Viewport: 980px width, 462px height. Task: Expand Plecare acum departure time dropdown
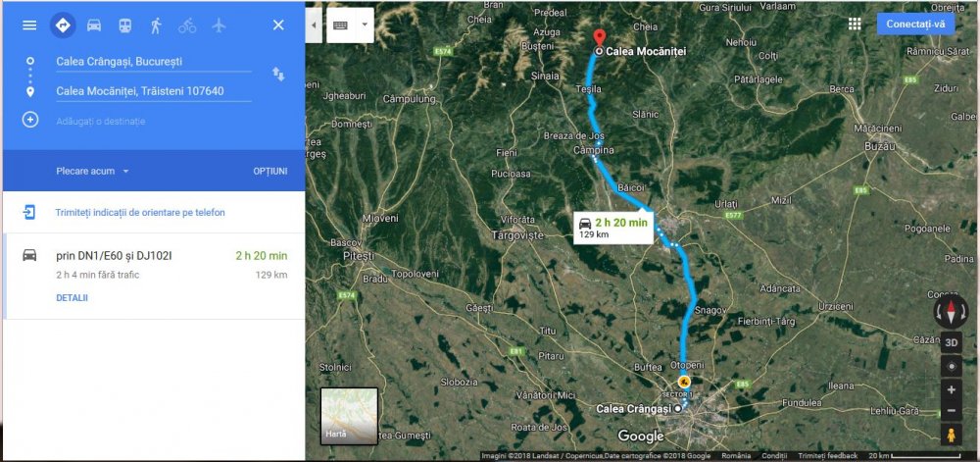pyautogui.click(x=92, y=171)
